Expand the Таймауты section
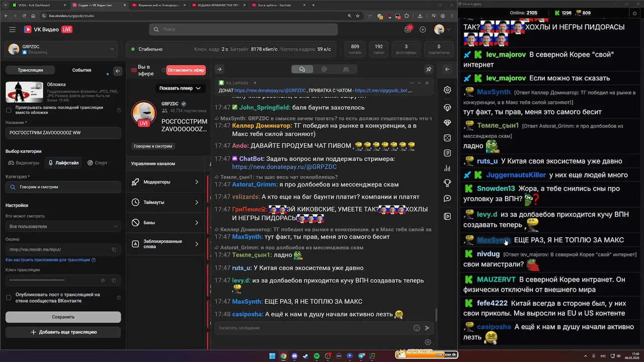Screen dimensions: 644x362 click(x=166, y=202)
